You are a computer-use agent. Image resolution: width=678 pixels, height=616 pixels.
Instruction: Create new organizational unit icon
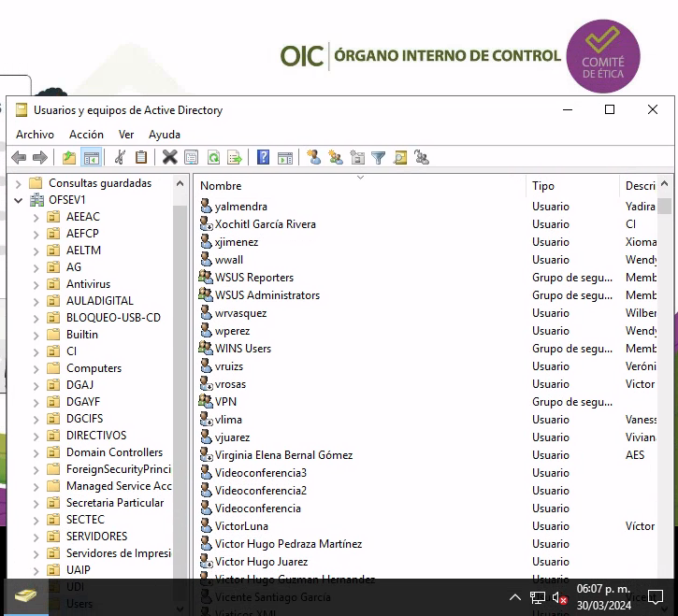(x=357, y=157)
